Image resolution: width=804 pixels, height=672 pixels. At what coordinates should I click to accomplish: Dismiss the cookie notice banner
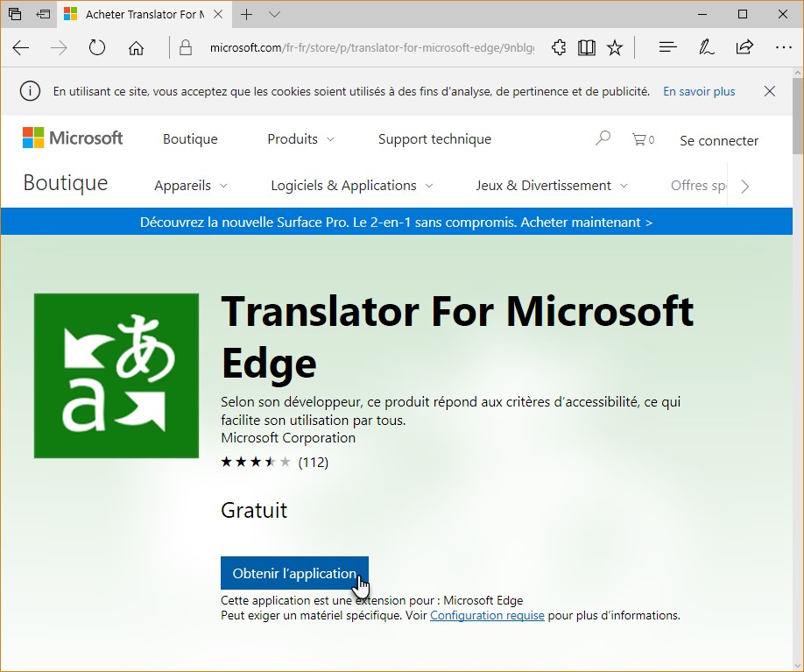click(x=769, y=91)
